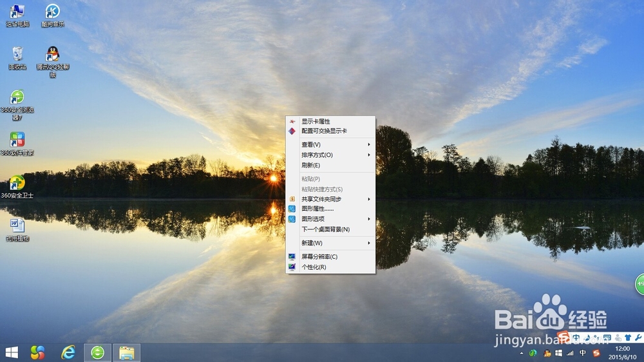This screenshot has height=362, width=644.
Task: Select 360软件管家 desktop shortcut
Action: 17,144
